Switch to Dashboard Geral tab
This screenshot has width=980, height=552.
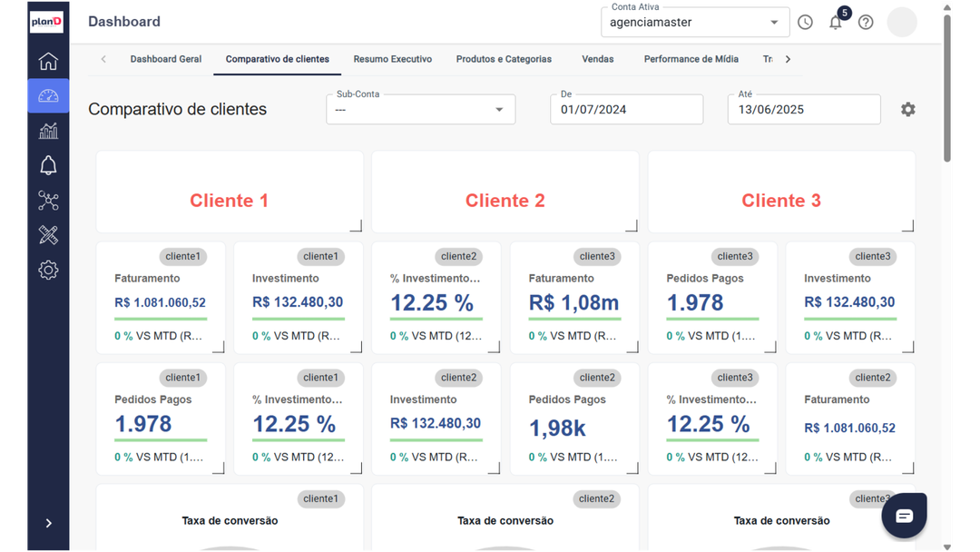tap(166, 59)
